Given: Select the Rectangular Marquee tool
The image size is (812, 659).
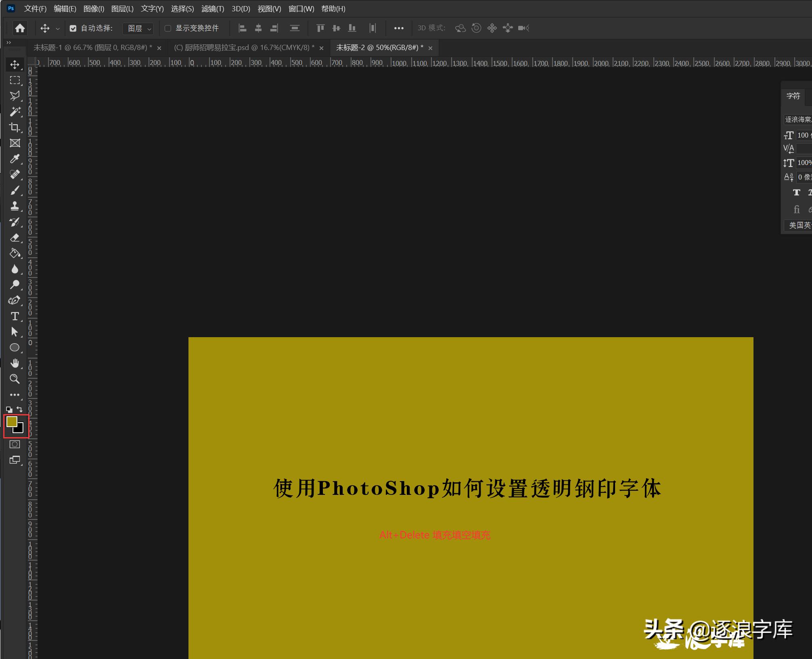Looking at the screenshot, I should 15,80.
